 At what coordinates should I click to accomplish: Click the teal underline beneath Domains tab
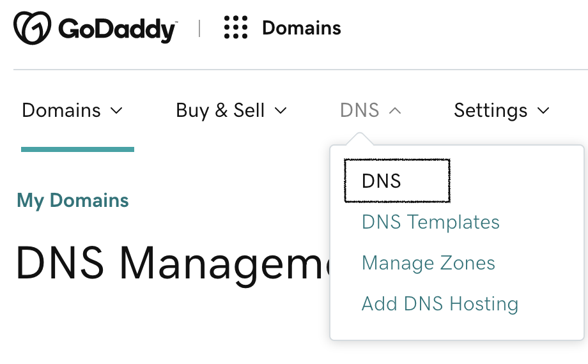pyautogui.click(x=77, y=149)
